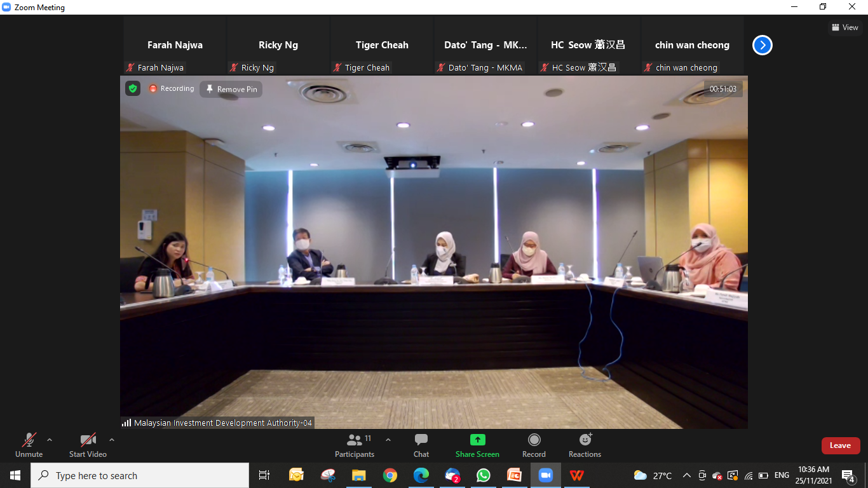868x488 pixels.
Task: Expand the caret beside Participants
Action: [388, 440]
